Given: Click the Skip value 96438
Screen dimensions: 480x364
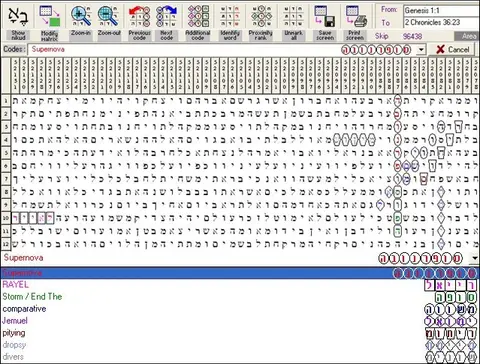Looking at the screenshot, I should pyautogui.click(x=412, y=36).
